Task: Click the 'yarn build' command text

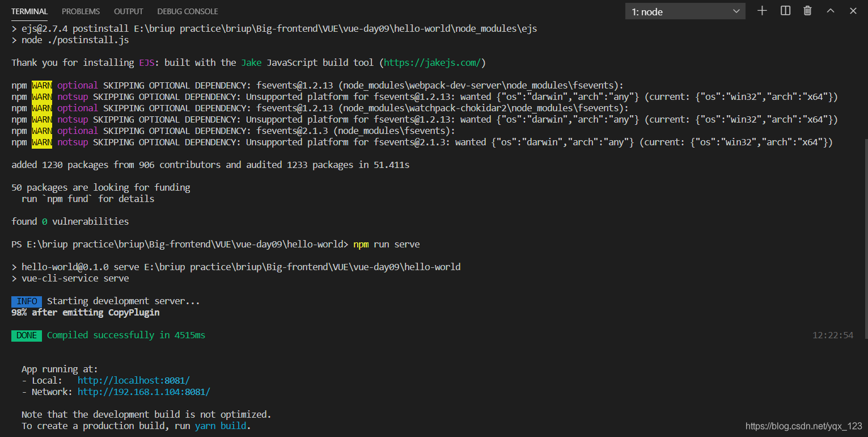Action: [221, 426]
